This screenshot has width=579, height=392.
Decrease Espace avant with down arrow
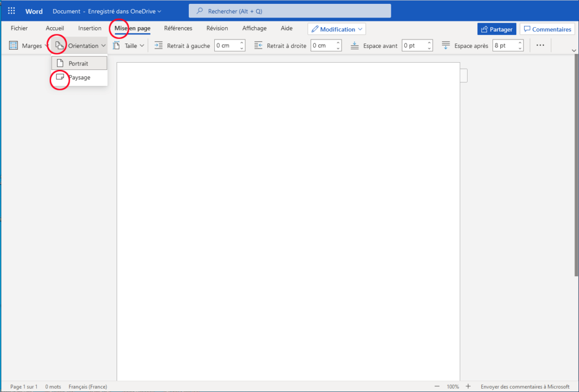pyautogui.click(x=429, y=49)
